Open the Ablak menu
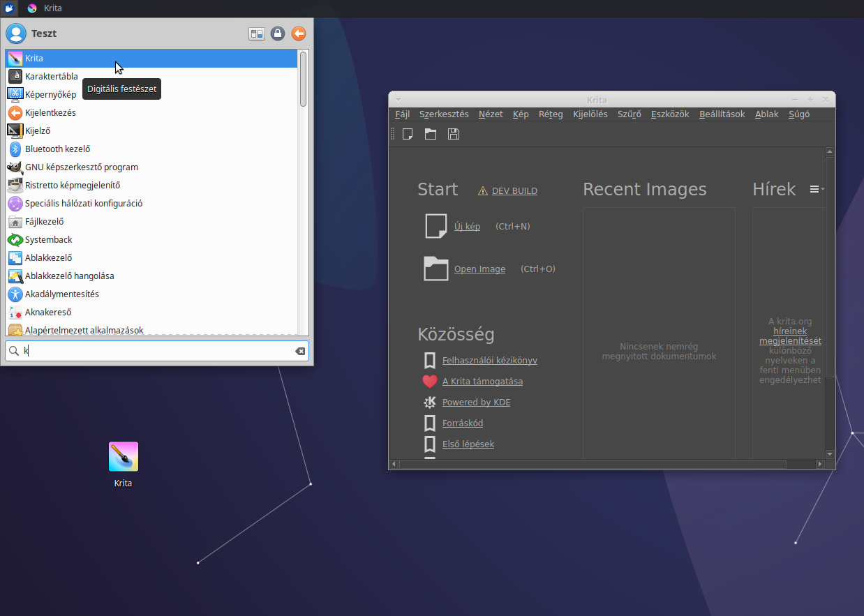864x616 pixels. click(767, 114)
